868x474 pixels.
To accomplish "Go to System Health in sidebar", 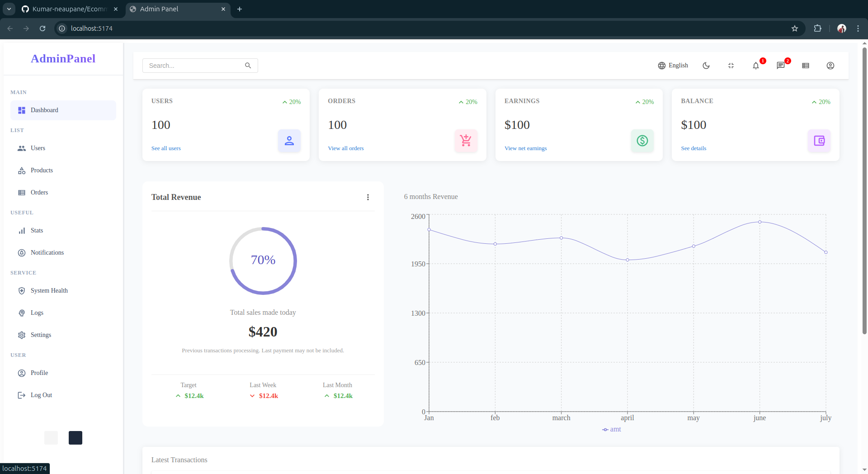I will (x=49, y=291).
